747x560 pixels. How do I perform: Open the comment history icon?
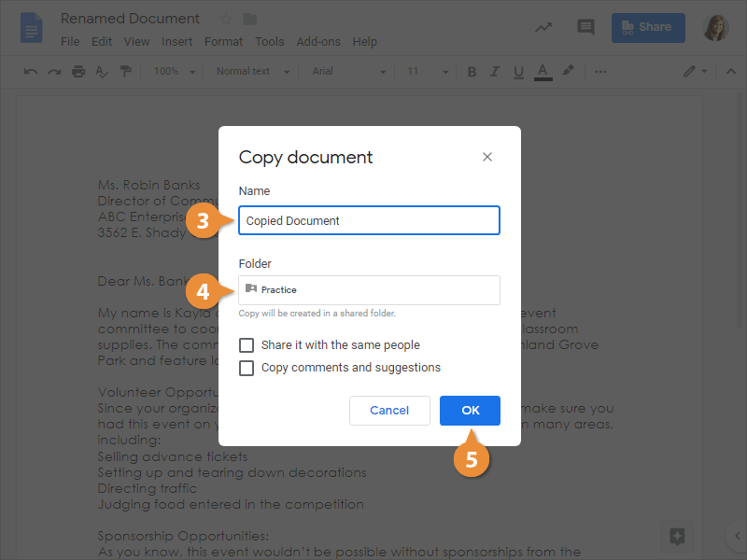point(585,27)
